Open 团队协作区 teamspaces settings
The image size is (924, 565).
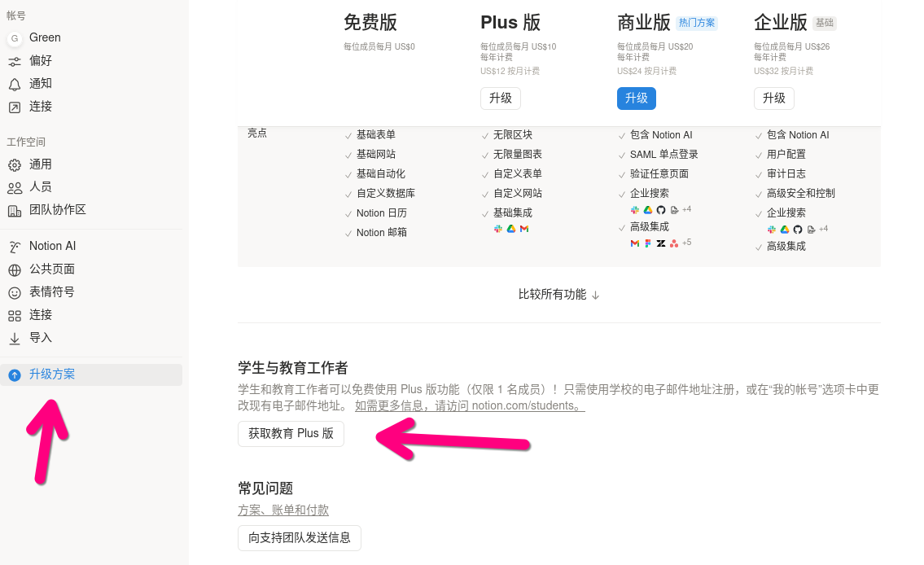point(59,210)
